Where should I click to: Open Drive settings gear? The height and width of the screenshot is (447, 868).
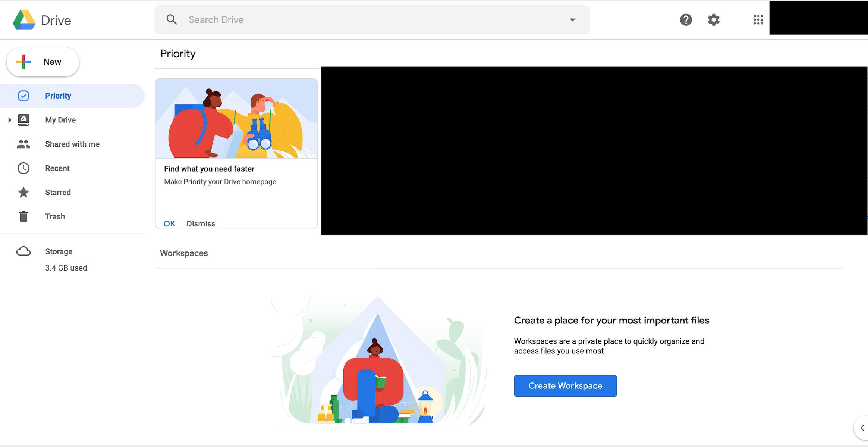[713, 19]
